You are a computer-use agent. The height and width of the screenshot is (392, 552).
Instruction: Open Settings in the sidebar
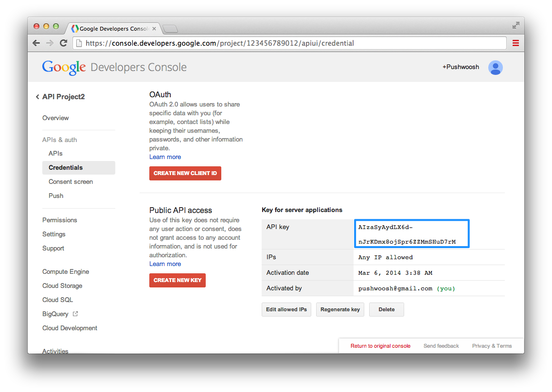click(54, 234)
